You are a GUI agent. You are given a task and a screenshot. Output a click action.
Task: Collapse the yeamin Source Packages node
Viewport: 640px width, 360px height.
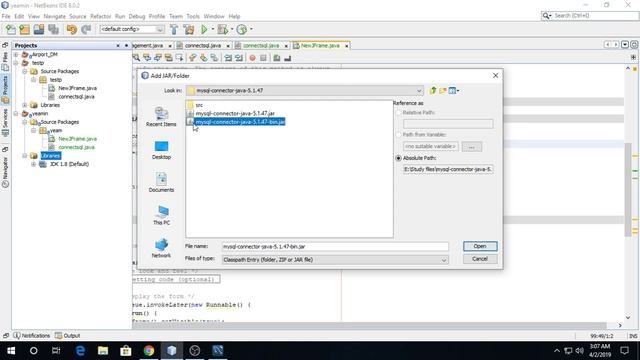tap(25, 122)
